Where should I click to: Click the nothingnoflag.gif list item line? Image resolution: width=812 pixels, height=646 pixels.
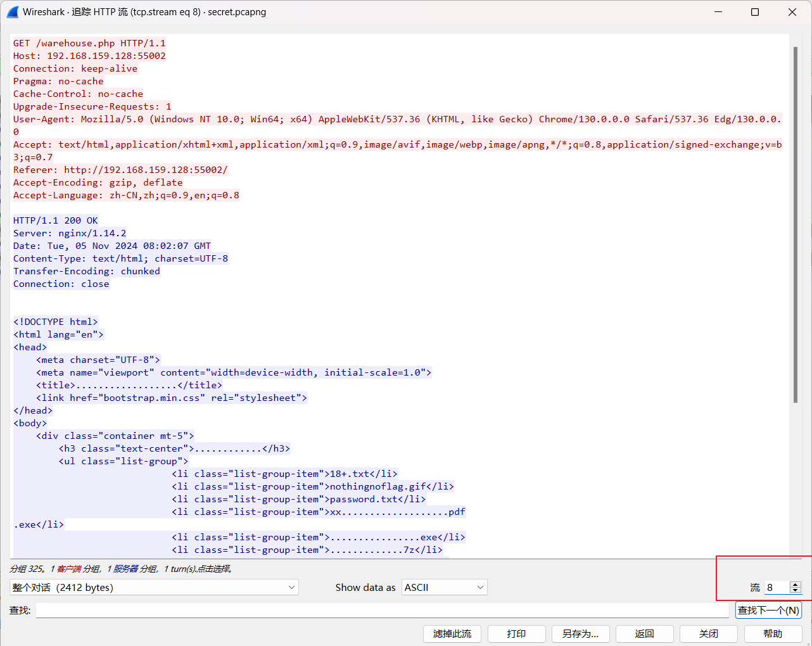(x=313, y=486)
